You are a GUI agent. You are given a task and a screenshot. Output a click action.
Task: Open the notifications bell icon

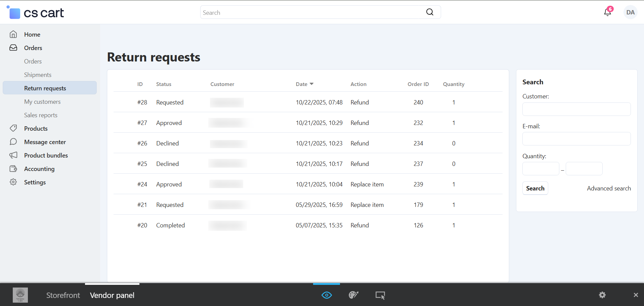[607, 12]
